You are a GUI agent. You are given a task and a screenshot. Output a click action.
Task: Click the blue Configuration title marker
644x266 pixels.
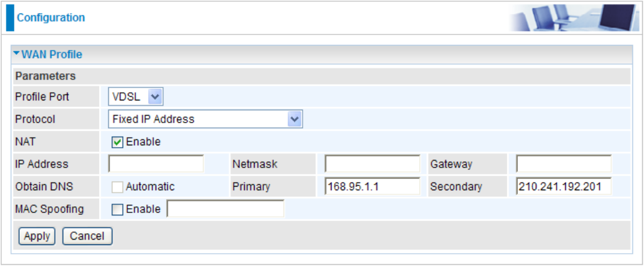click(x=9, y=18)
